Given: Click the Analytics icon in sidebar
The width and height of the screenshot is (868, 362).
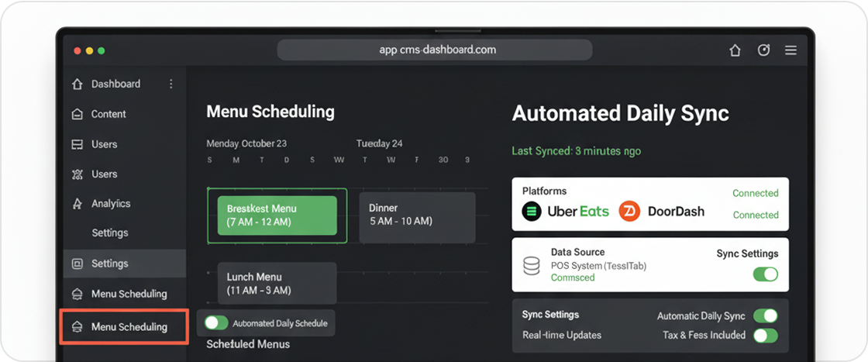Looking at the screenshot, I should pos(77,204).
